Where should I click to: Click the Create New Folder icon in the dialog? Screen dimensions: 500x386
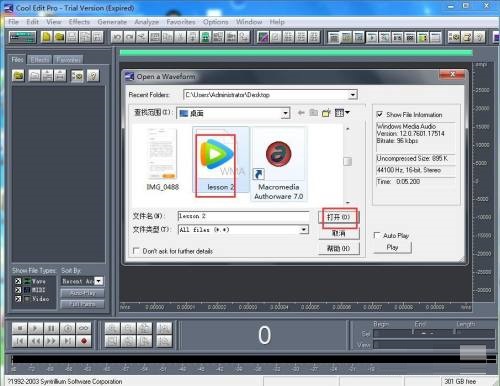tap(326, 113)
